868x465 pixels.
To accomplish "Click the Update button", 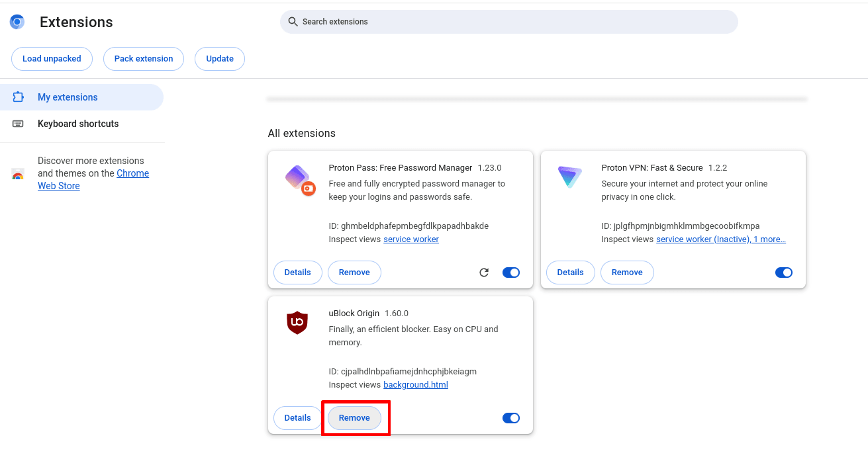I will (x=220, y=59).
